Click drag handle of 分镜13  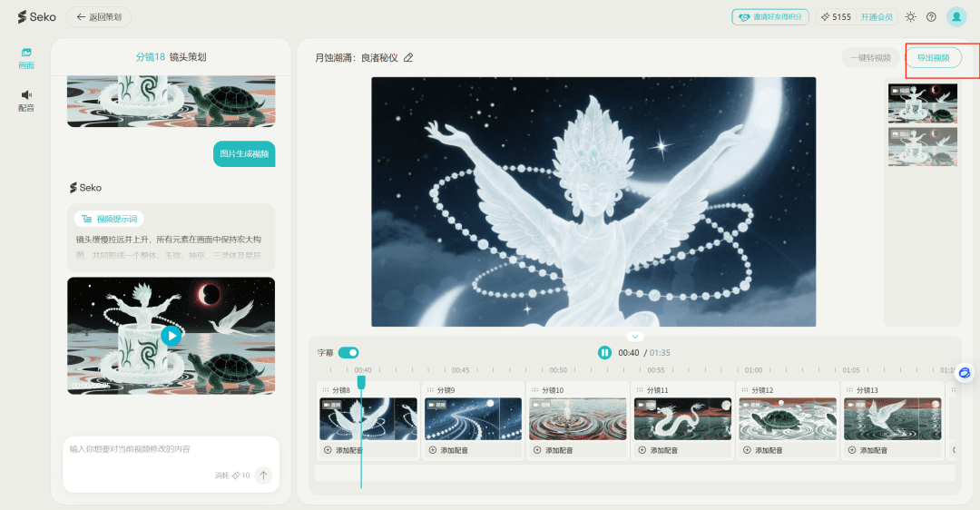pos(849,390)
